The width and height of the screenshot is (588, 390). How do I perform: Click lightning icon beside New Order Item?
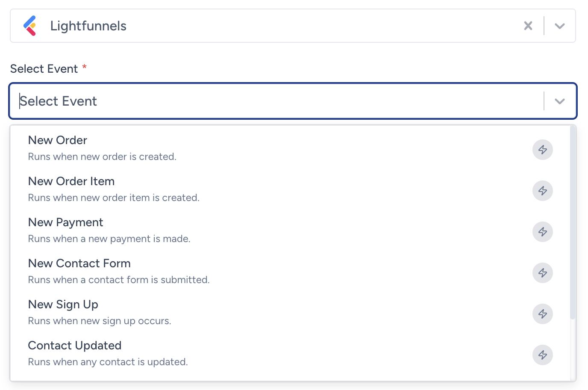pyautogui.click(x=543, y=191)
